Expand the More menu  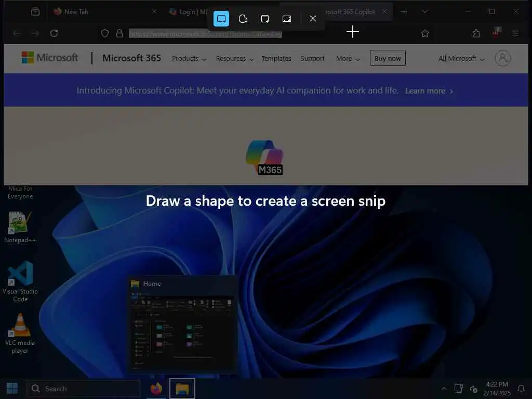[x=348, y=59]
